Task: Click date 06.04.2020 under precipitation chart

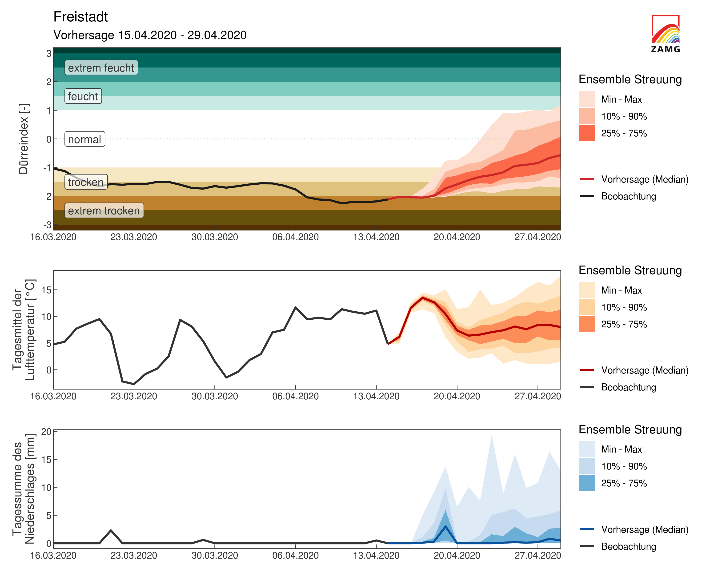Action: (296, 555)
